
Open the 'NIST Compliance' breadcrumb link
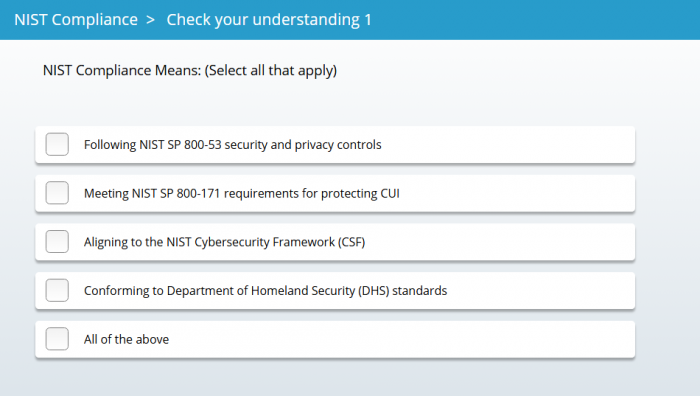76,20
